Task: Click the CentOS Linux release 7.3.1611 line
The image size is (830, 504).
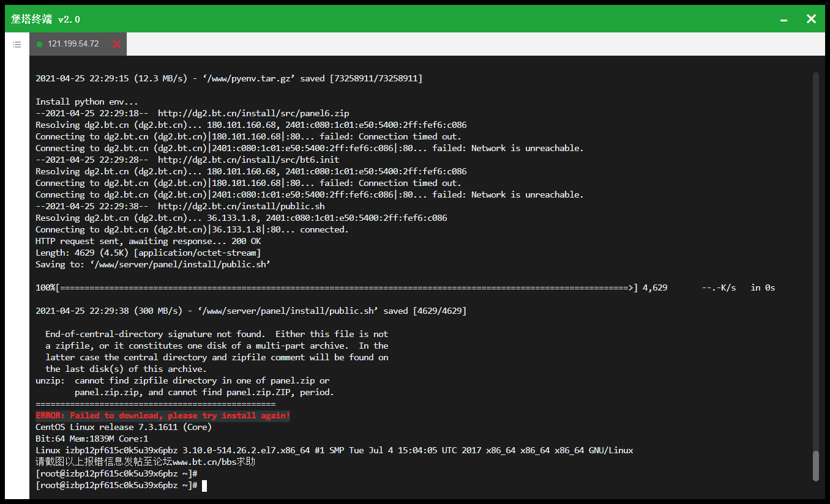Action: (x=124, y=427)
